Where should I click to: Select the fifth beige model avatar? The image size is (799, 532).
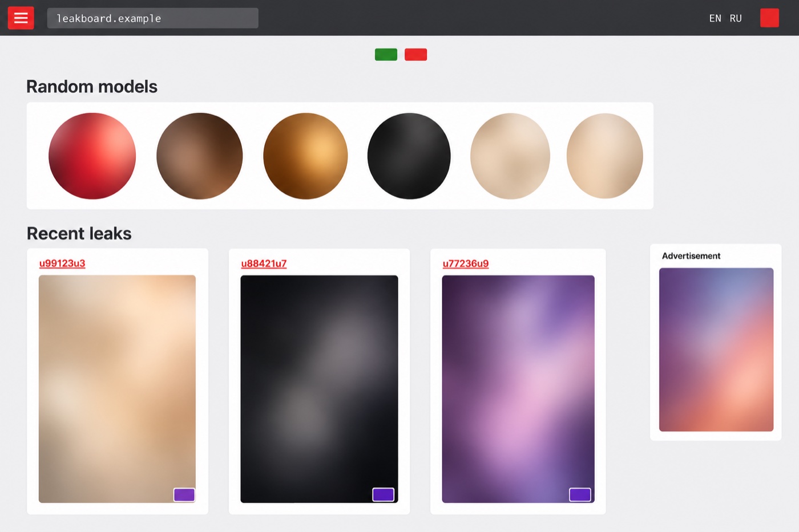point(510,156)
